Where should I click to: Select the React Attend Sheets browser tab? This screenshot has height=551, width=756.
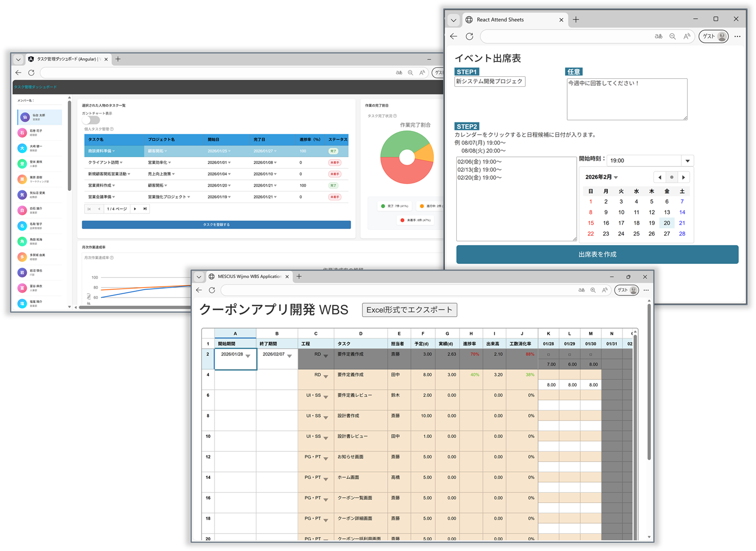tap(515, 19)
